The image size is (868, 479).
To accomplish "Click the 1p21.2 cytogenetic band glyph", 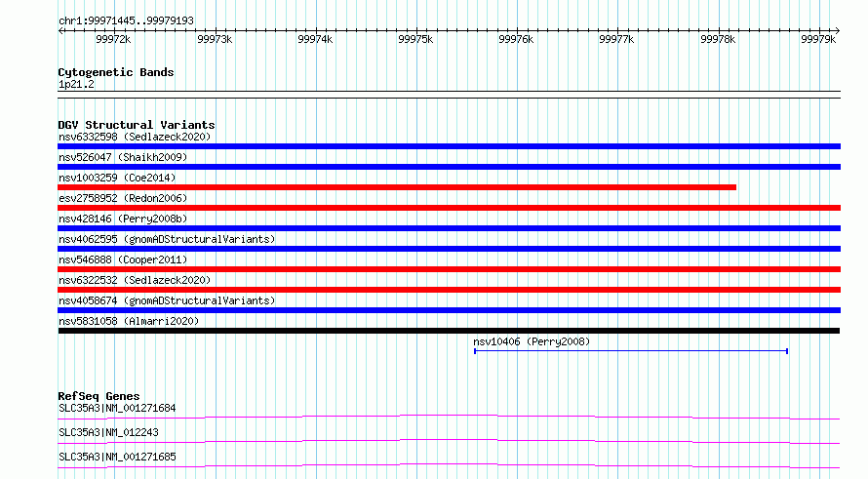I will (x=449, y=95).
